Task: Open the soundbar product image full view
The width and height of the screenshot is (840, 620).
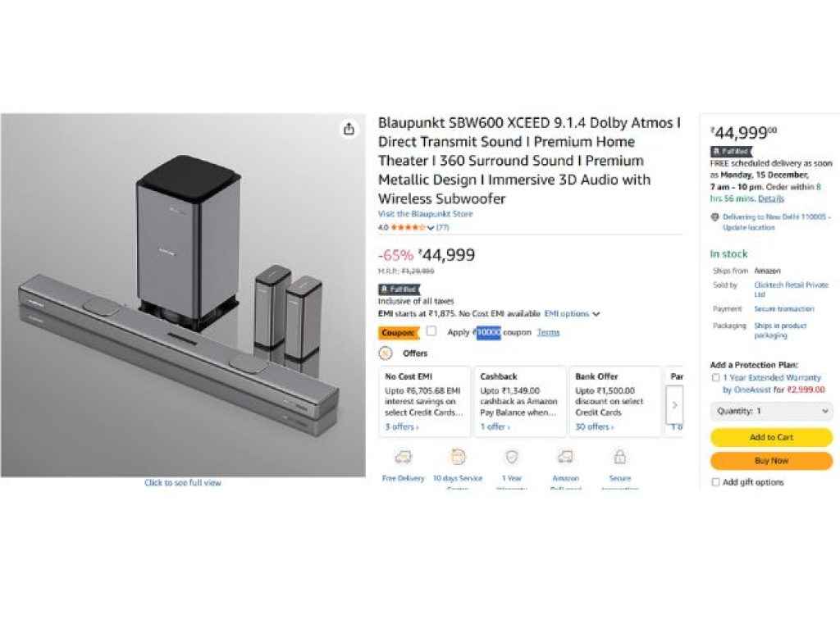Action: click(x=183, y=295)
